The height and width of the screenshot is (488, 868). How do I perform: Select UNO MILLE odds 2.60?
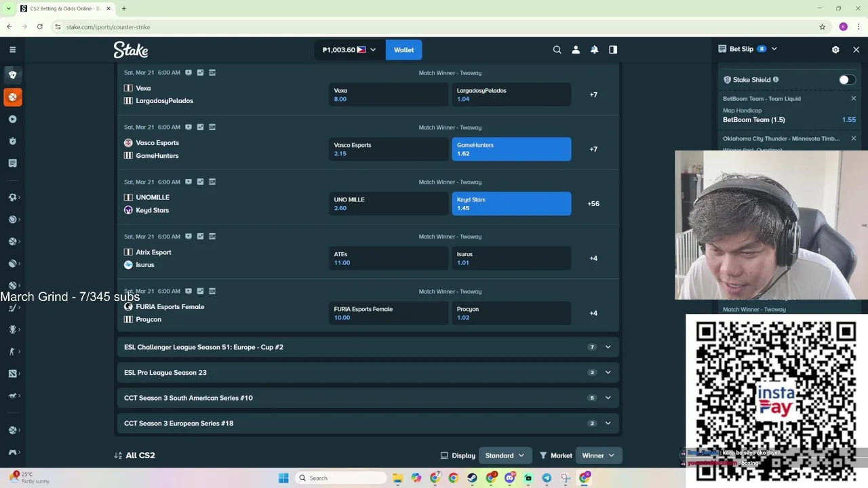tap(389, 203)
